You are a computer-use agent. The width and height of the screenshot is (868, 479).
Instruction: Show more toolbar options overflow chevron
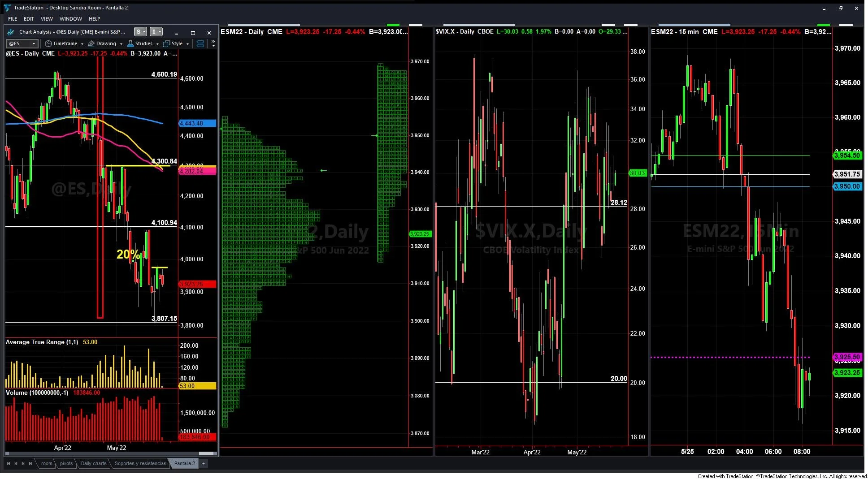(213, 43)
